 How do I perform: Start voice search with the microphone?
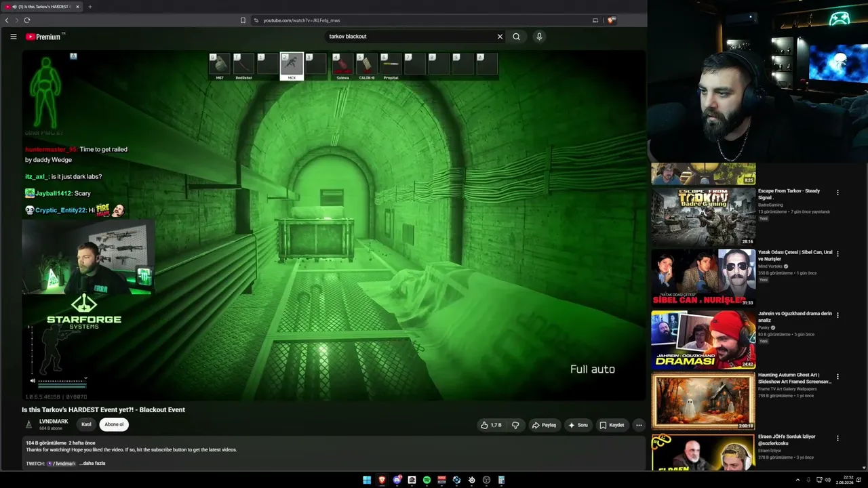coord(539,37)
